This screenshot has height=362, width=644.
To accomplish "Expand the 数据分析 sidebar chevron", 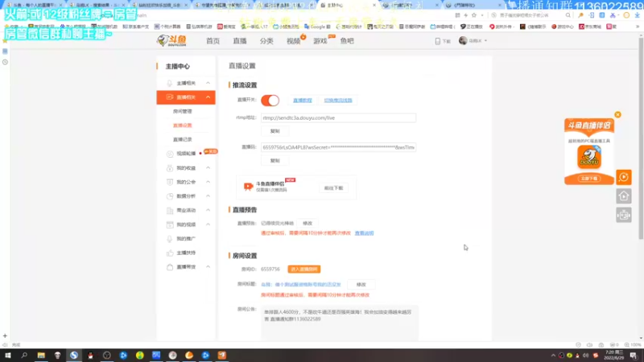I will pos(208,196).
